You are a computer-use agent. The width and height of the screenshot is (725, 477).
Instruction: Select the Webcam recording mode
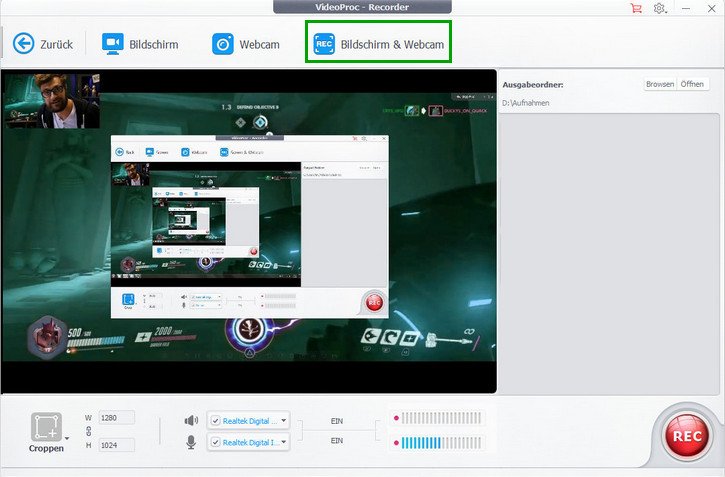(x=246, y=44)
